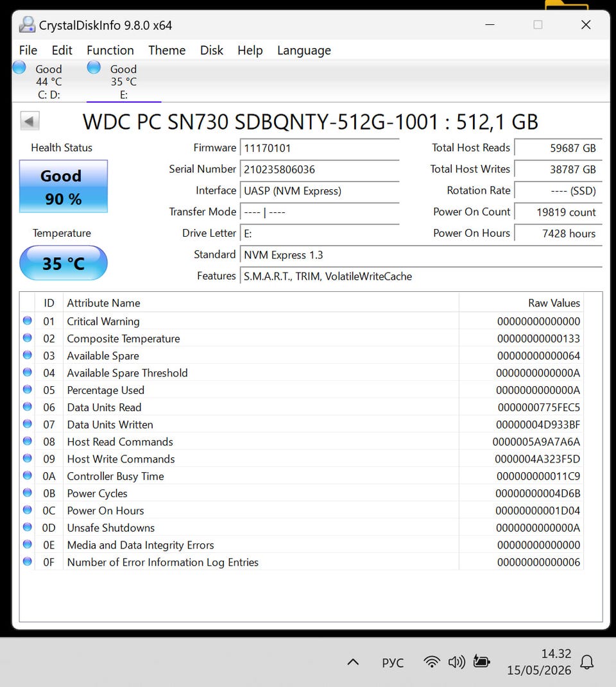The image size is (616, 687).
Task: Click the disk model title WDC PC SN730
Action: [x=310, y=122]
